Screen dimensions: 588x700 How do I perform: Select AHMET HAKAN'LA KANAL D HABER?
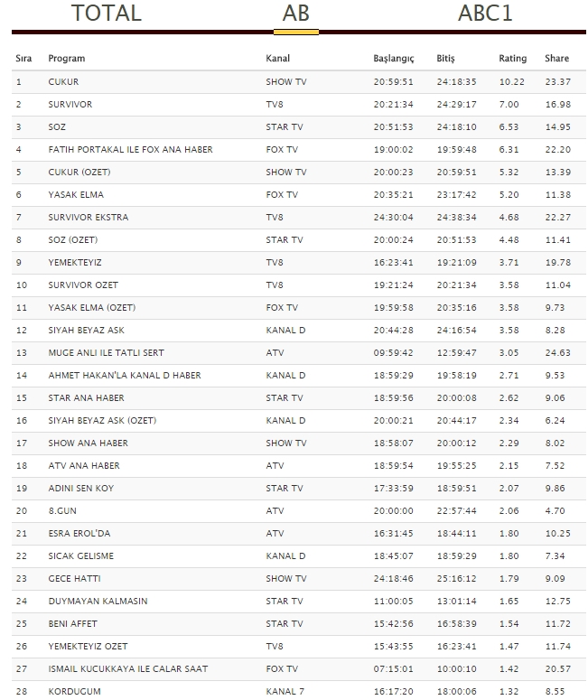(125, 376)
